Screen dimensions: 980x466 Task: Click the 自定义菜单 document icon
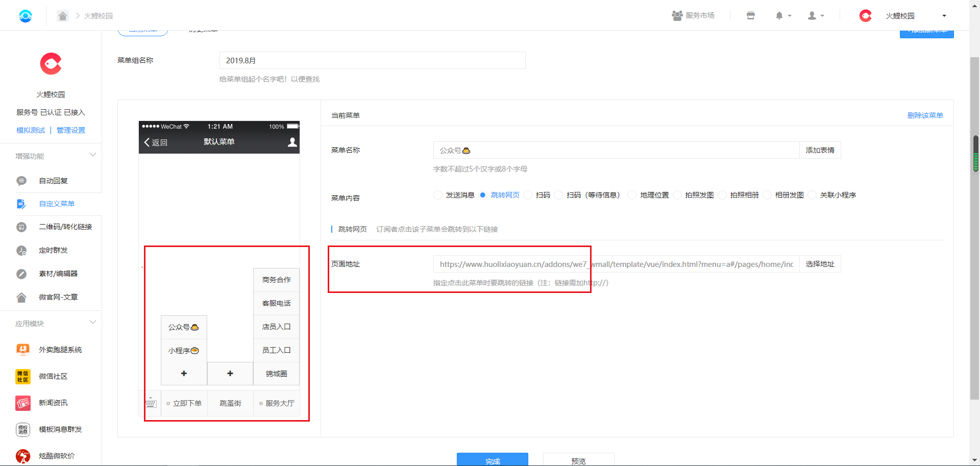tap(21, 204)
